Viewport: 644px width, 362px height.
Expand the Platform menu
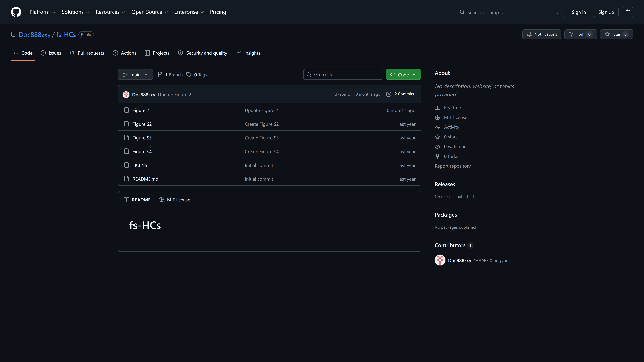(42, 12)
